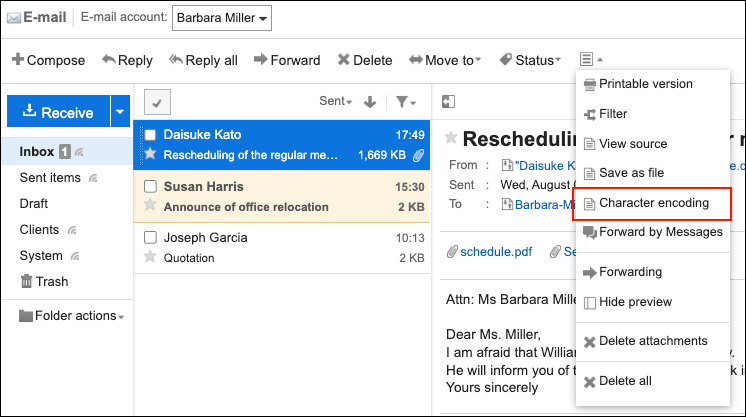Select Printable version menu item
Viewport: 746px width, 417px height.
pyautogui.click(x=653, y=84)
